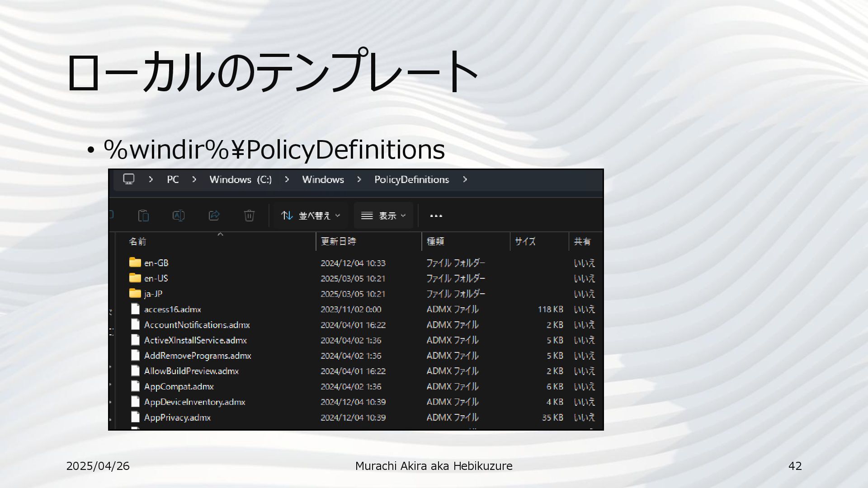Sort by the 更新日時 column header
This screenshot has height=488, width=868.
click(338, 241)
